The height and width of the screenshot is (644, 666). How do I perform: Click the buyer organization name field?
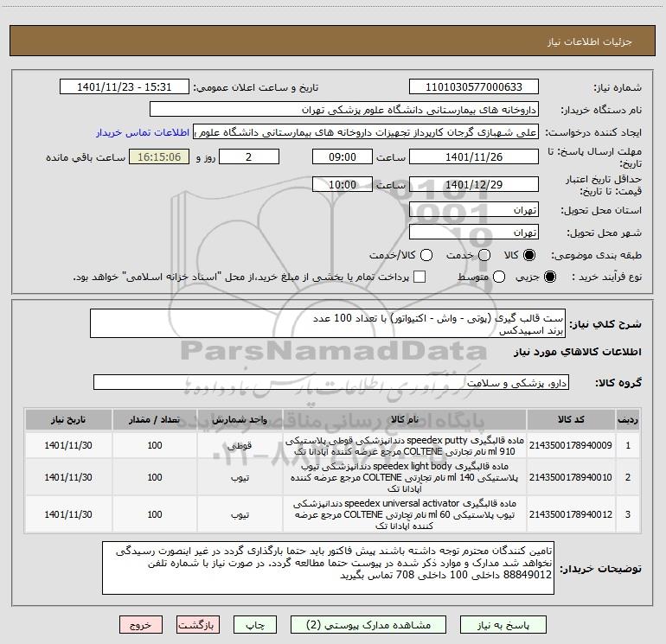344,110
